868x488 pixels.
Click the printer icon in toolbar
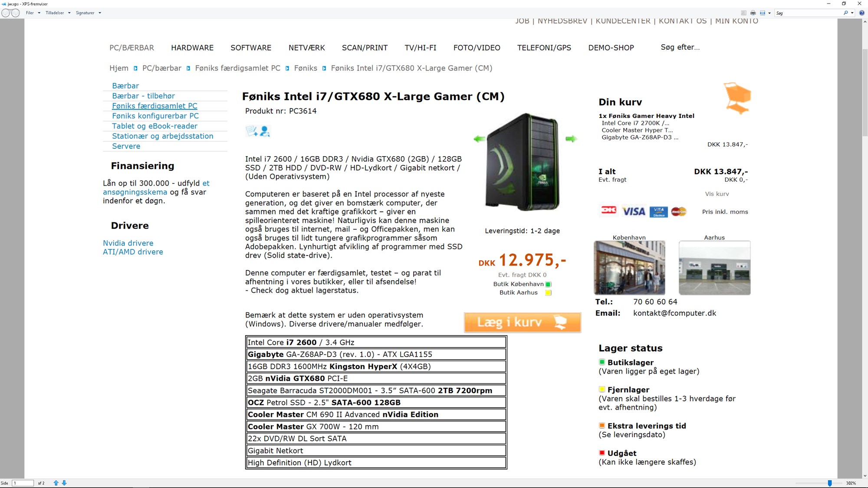click(x=753, y=13)
